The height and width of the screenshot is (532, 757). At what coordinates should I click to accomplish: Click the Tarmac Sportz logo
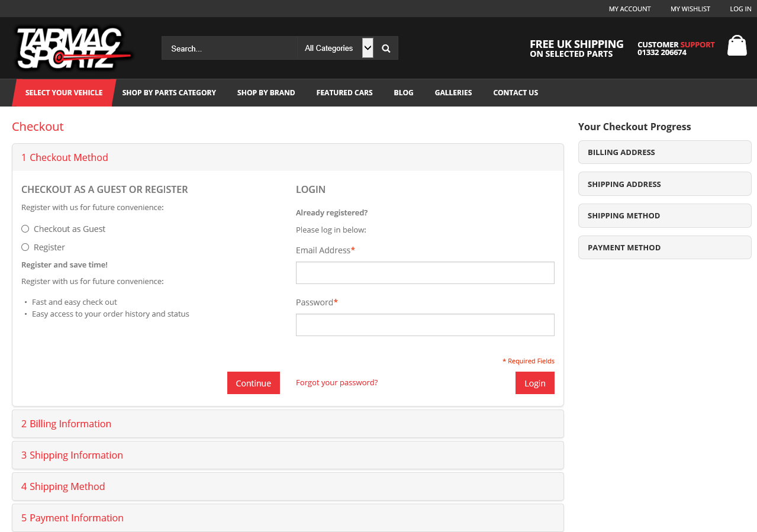(x=73, y=48)
